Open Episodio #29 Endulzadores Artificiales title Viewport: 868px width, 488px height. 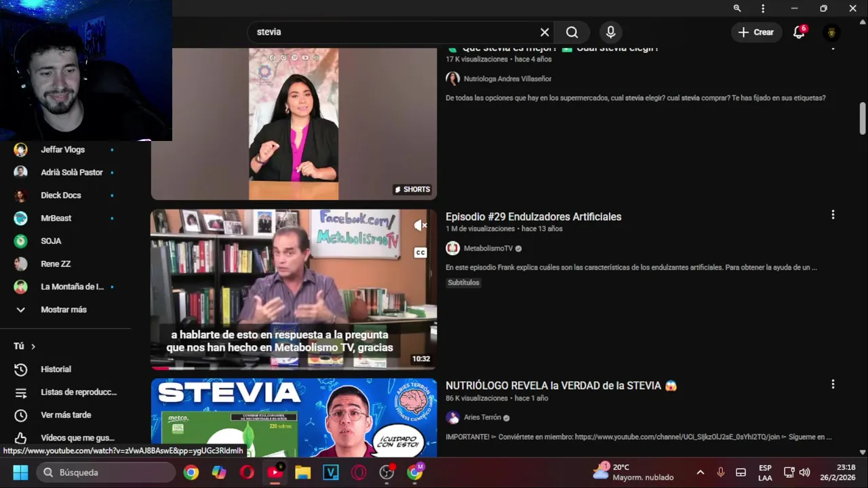click(533, 217)
